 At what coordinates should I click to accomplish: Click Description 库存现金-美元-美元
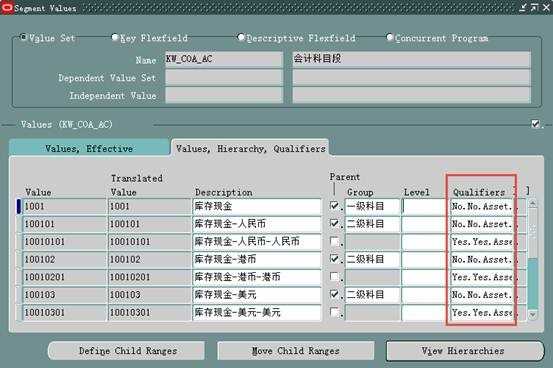257,312
